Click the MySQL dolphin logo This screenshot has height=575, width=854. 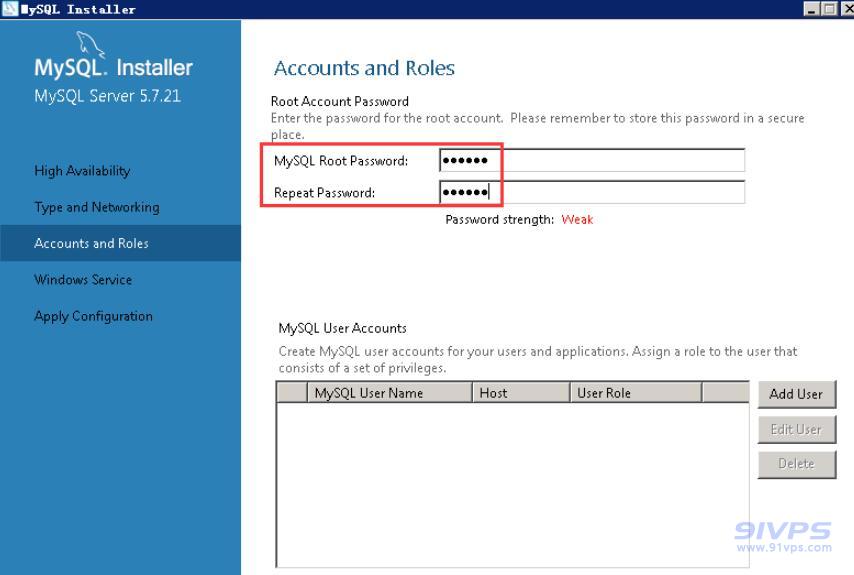point(89,44)
